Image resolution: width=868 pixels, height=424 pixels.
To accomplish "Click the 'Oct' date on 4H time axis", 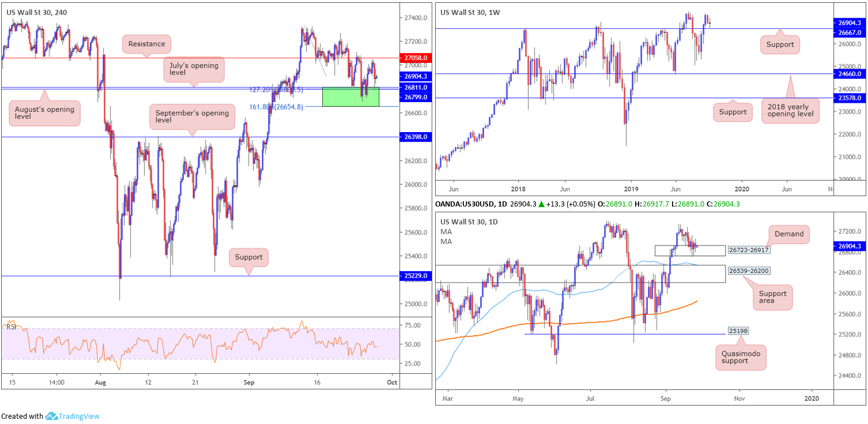I will point(392,382).
